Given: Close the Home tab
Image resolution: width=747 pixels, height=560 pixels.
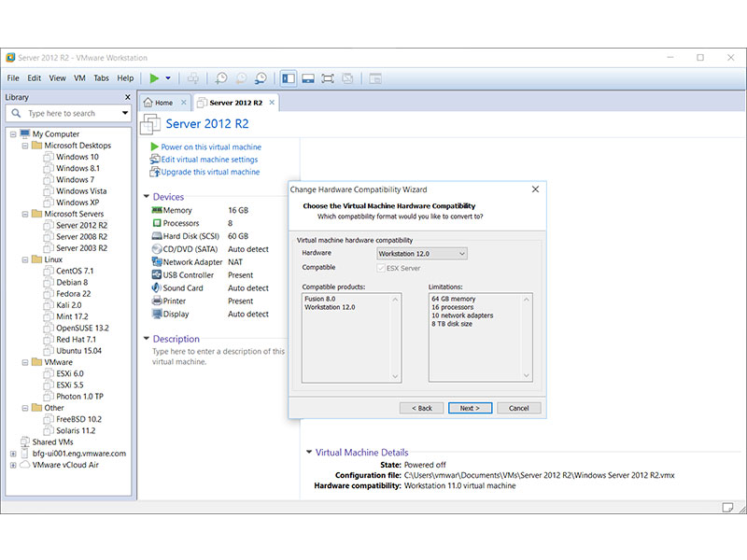Looking at the screenshot, I should pos(183,103).
